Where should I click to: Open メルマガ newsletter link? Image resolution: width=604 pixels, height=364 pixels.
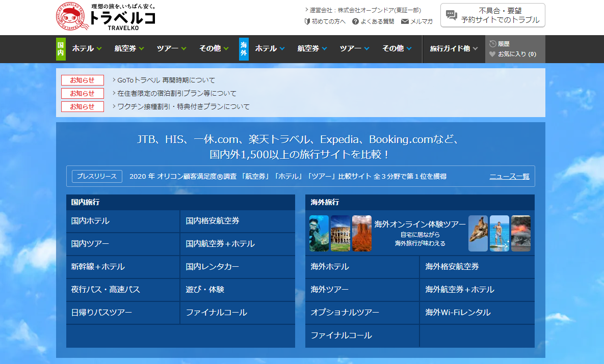click(x=422, y=21)
